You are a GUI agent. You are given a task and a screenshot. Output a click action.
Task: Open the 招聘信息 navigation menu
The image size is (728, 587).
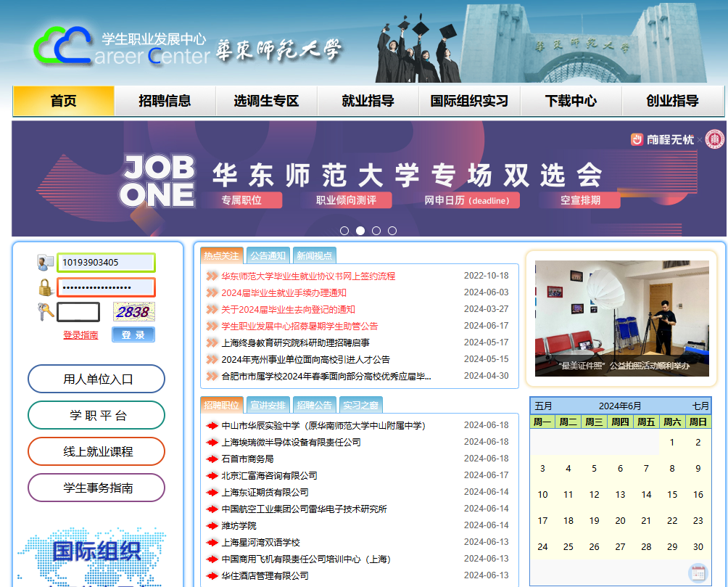165,101
